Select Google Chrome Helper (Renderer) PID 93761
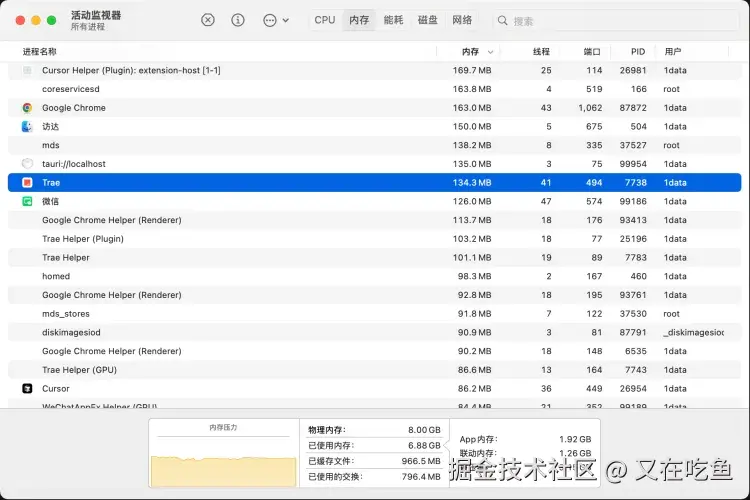The height and width of the screenshot is (500, 750). [375, 295]
